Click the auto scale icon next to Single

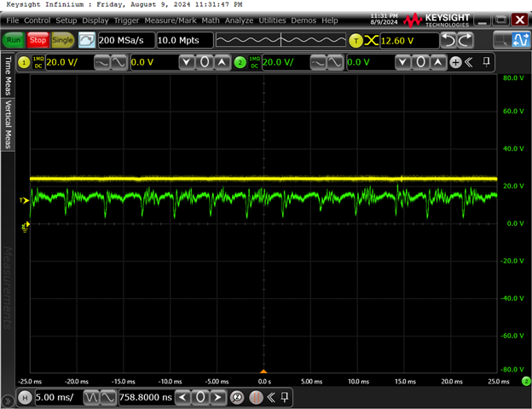coord(87,40)
